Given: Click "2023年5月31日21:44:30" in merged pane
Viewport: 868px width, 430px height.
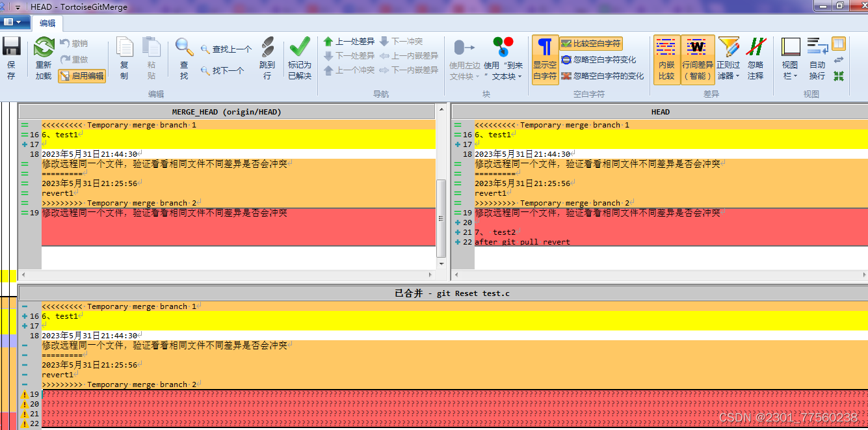Looking at the screenshot, I should point(90,336).
